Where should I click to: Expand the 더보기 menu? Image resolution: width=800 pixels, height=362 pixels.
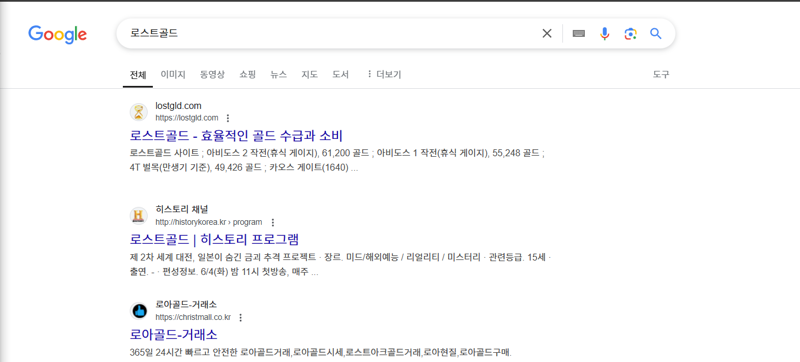click(x=384, y=74)
